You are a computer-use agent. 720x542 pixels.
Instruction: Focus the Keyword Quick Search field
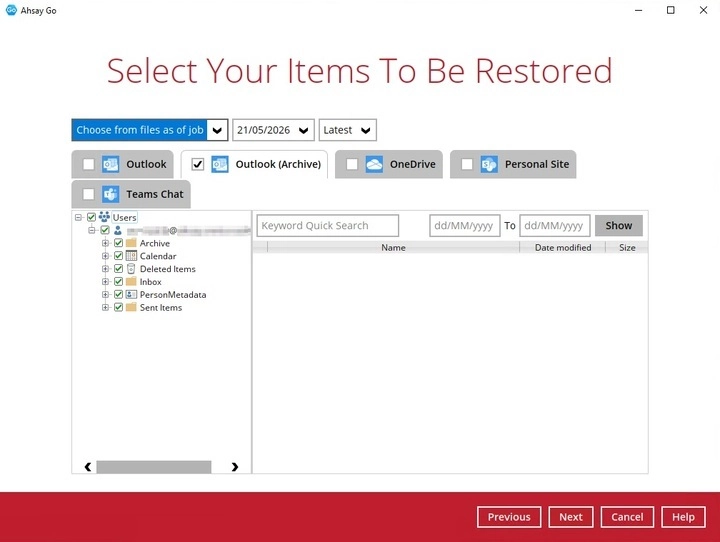(x=327, y=226)
